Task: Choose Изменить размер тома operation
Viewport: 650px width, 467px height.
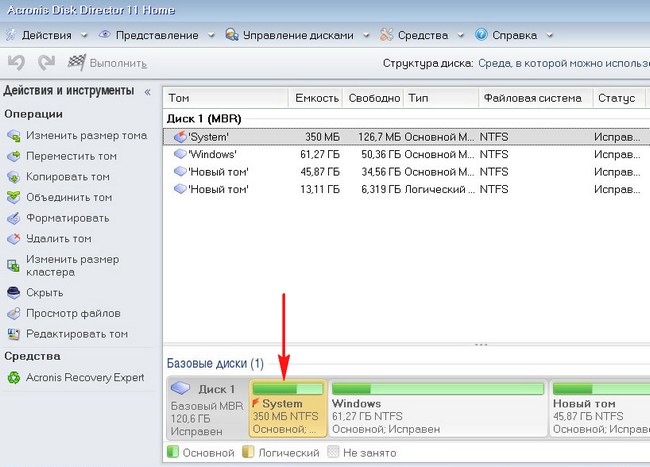Action: click(87, 136)
